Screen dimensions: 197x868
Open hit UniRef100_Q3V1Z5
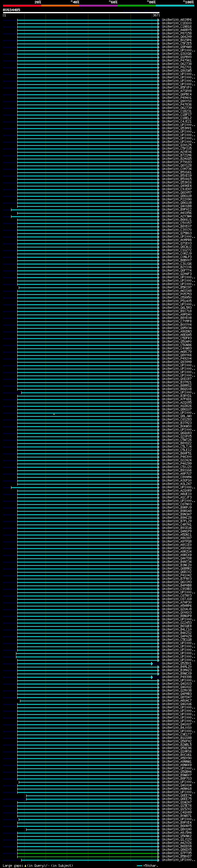click(177, 145)
